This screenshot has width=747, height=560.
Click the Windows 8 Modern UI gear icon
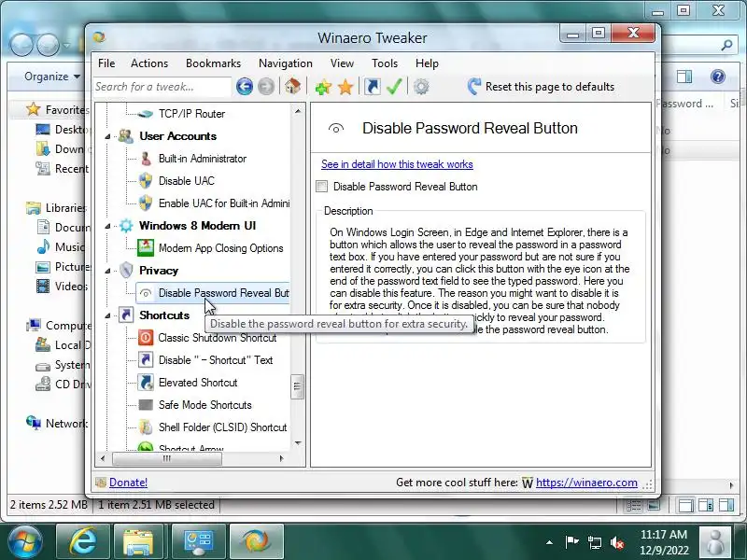pyautogui.click(x=126, y=225)
